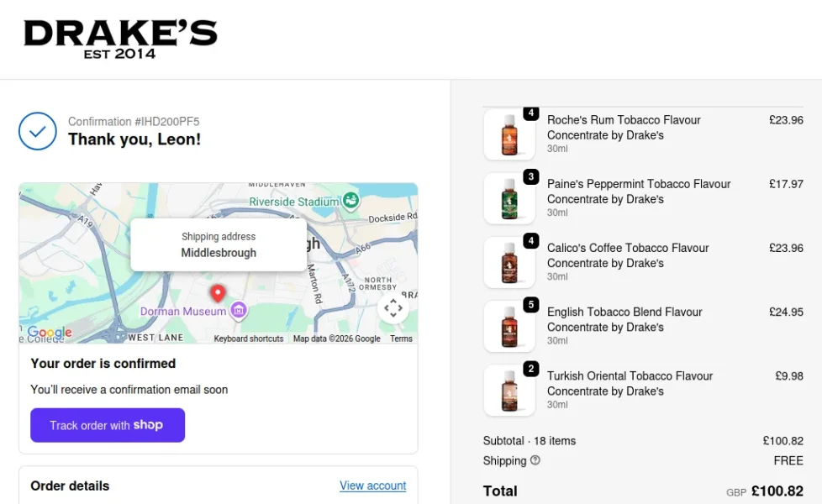
Task: Click confirmation number #IHD200PF5
Action: (x=134, y=122)
